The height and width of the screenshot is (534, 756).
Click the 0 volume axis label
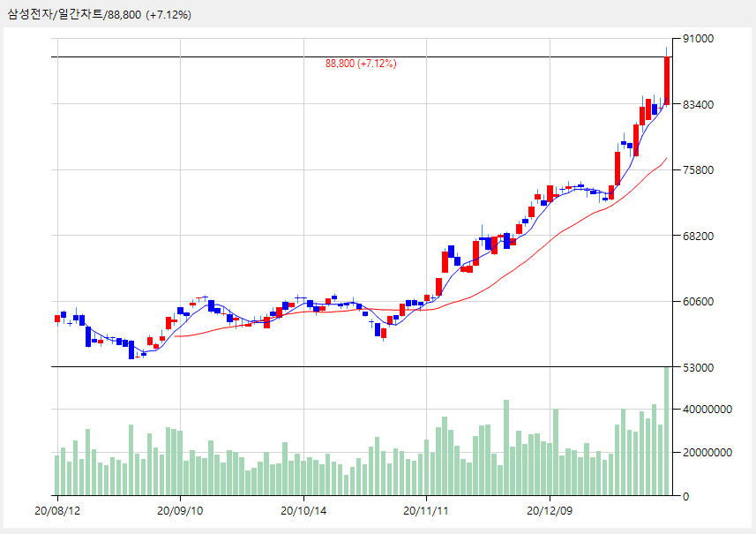(686, 496)
